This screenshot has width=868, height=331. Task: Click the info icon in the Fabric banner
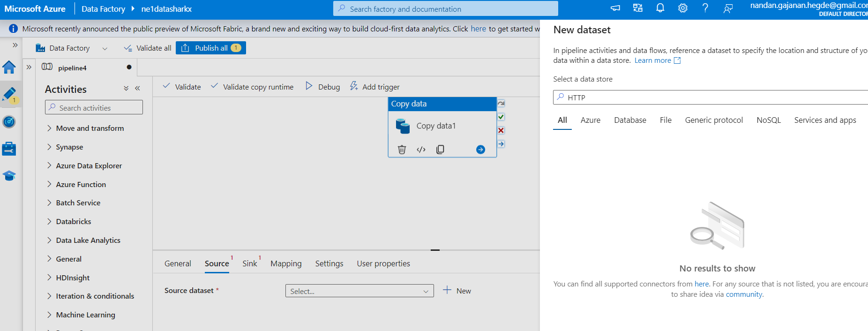13,29
